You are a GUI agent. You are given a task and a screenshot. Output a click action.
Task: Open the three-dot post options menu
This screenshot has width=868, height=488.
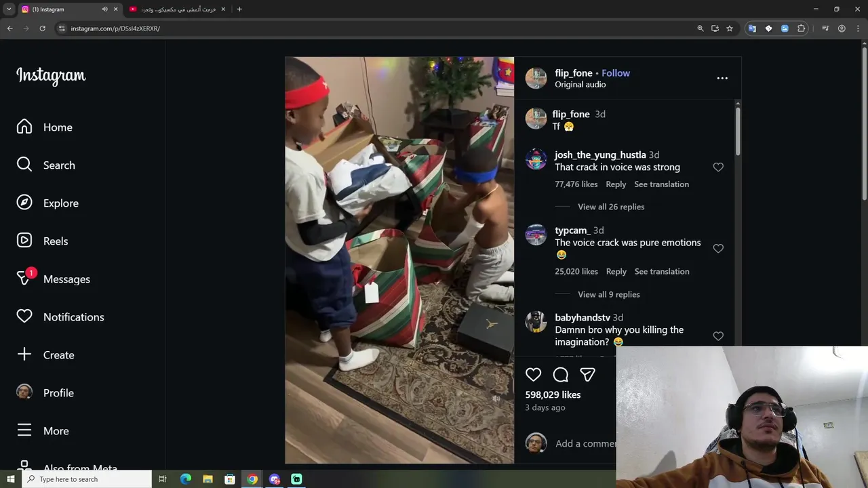pyautogui.click(x=722, y=78)
